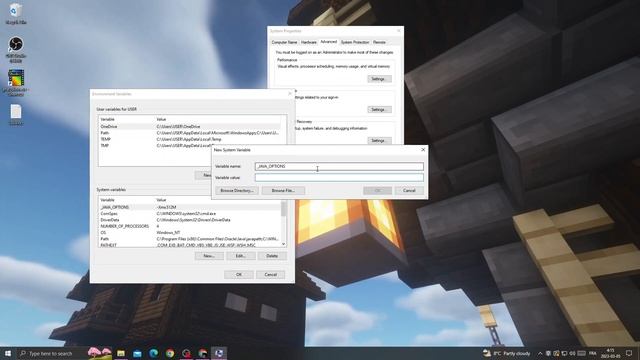The height and width of the screenshot is (360, 640).
Task: Close the System Properties window
Action: tap(398, 31)
